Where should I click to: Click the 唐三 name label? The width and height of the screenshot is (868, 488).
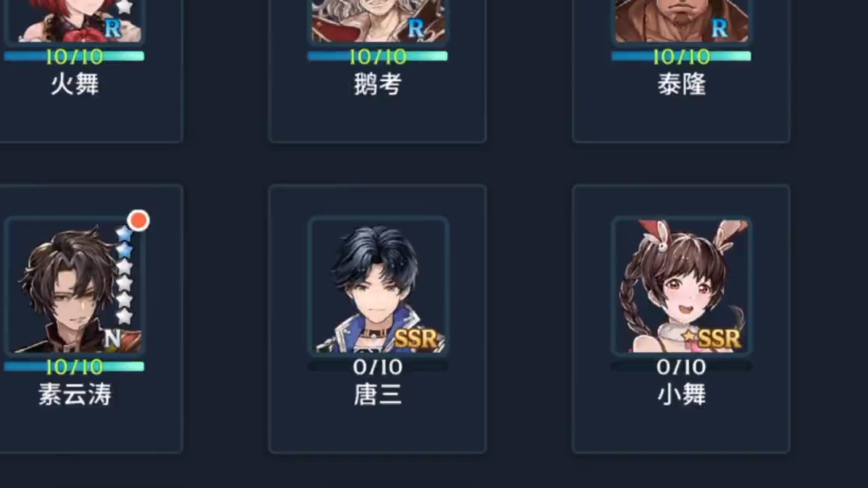(x=378, y=395)
